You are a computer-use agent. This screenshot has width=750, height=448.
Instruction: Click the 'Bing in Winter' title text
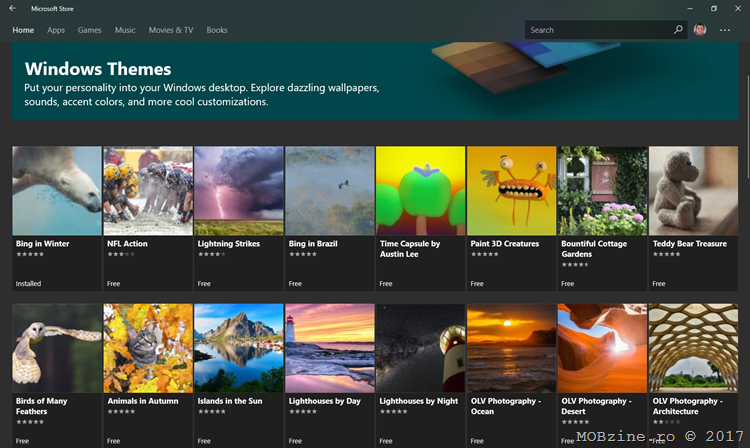43,243
